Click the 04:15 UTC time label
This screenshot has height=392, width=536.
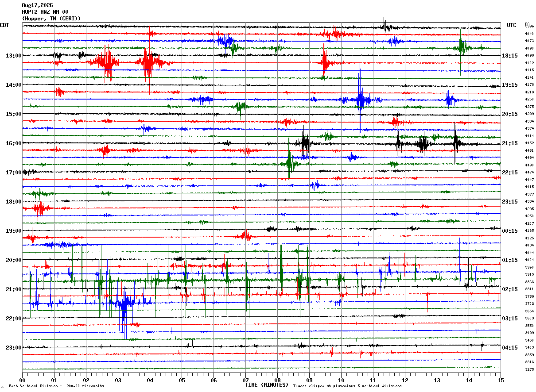510,348
